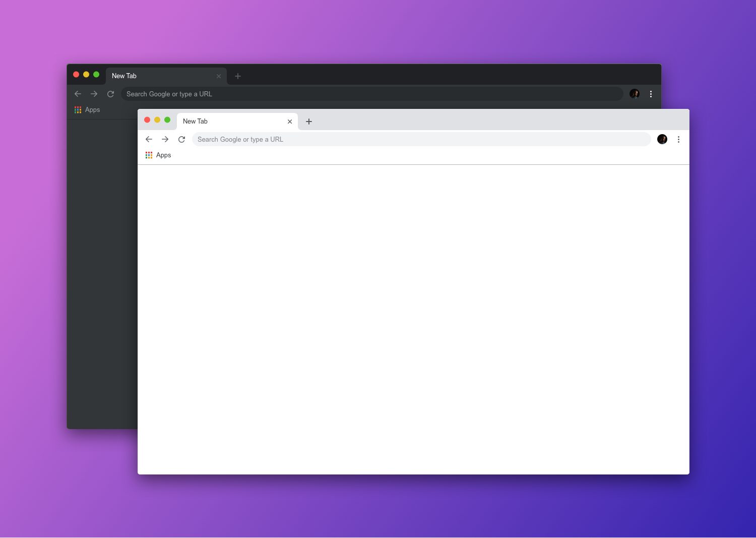
Task: Open the profile avatar in the dark window
Action: pyautogui.click(x=635, y=94)
